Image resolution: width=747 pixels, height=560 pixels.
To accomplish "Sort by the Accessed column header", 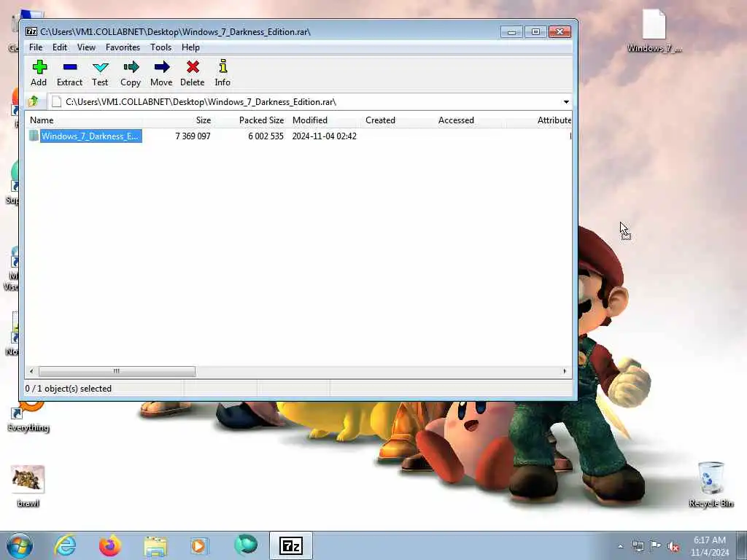I will [x=472, y=120].
